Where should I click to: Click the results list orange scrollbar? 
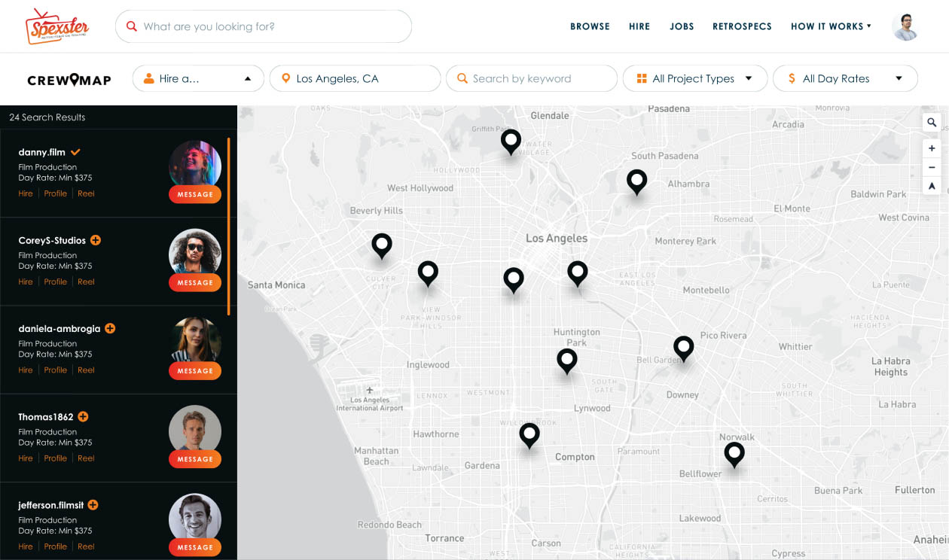228,226
